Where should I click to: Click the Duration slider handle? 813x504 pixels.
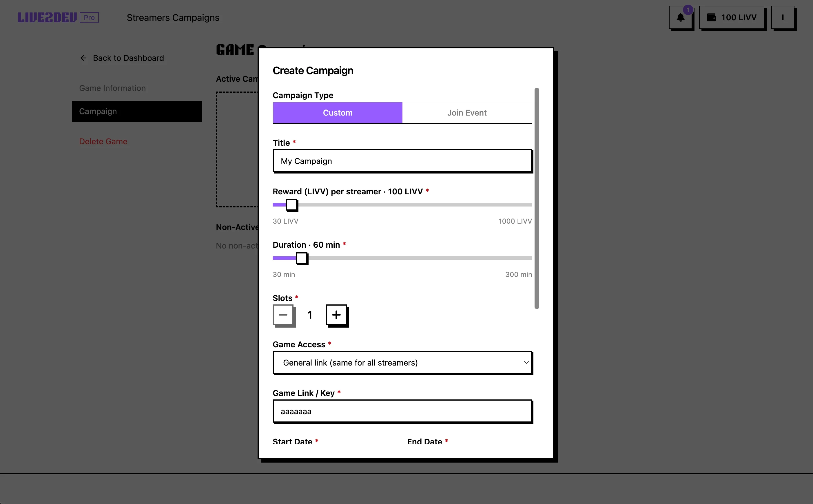[302, 258]
